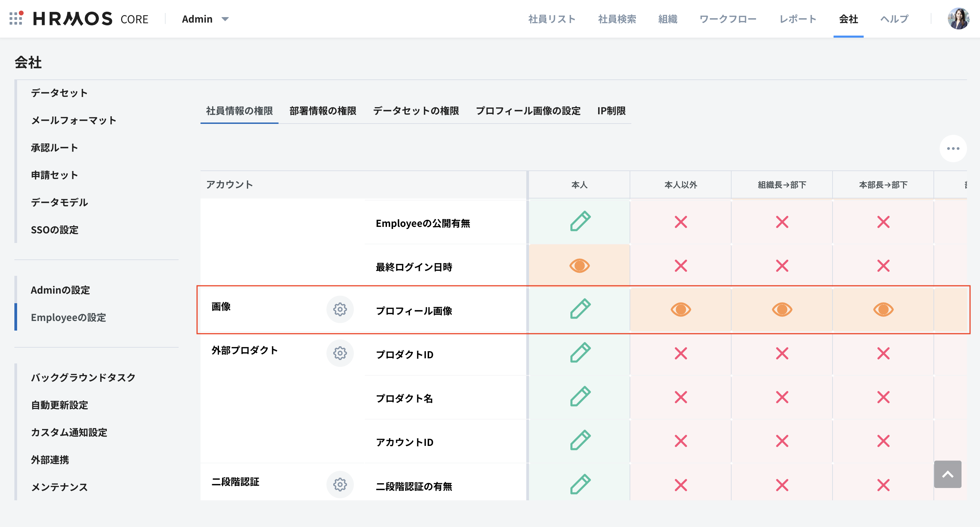
Task: Click the pencil icon for Employeeの公開有無
Action: [x=580, y=221]
